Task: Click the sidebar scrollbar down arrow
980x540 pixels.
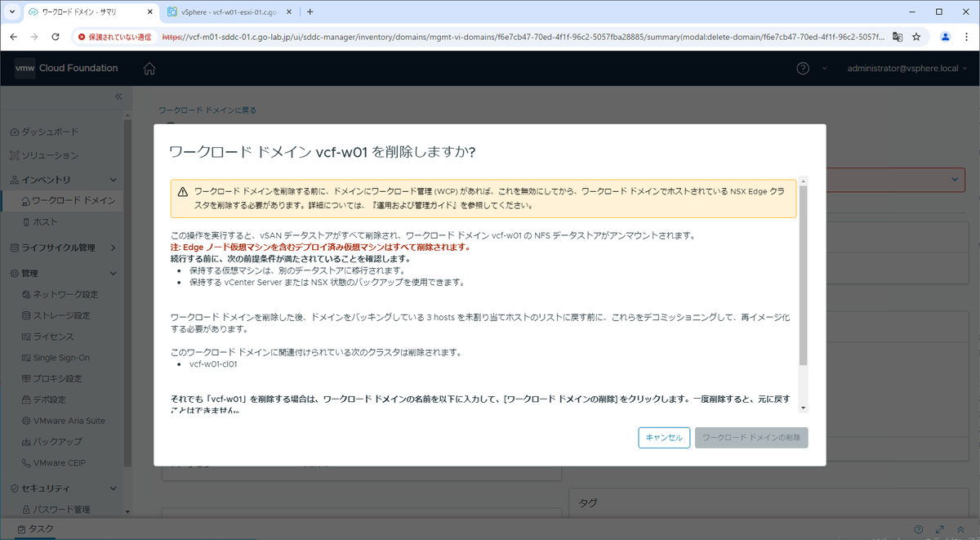Action: tap(127, 512)
